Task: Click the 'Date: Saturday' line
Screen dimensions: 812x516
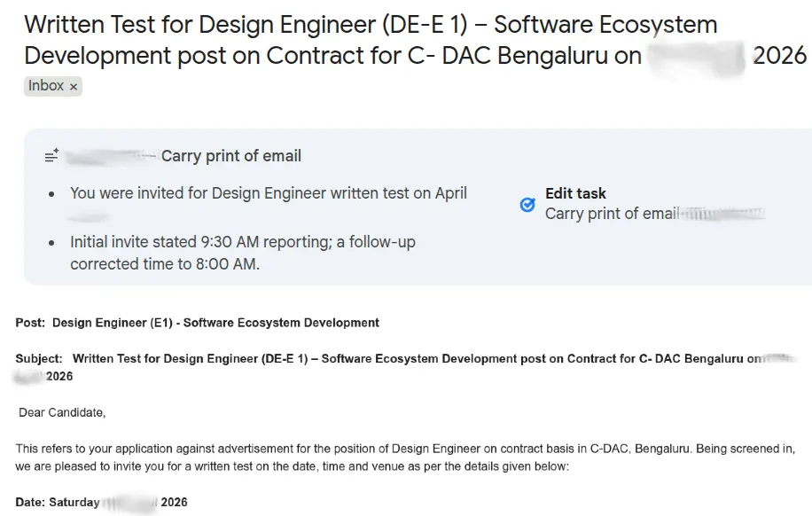Action: (x=101, y=502)
